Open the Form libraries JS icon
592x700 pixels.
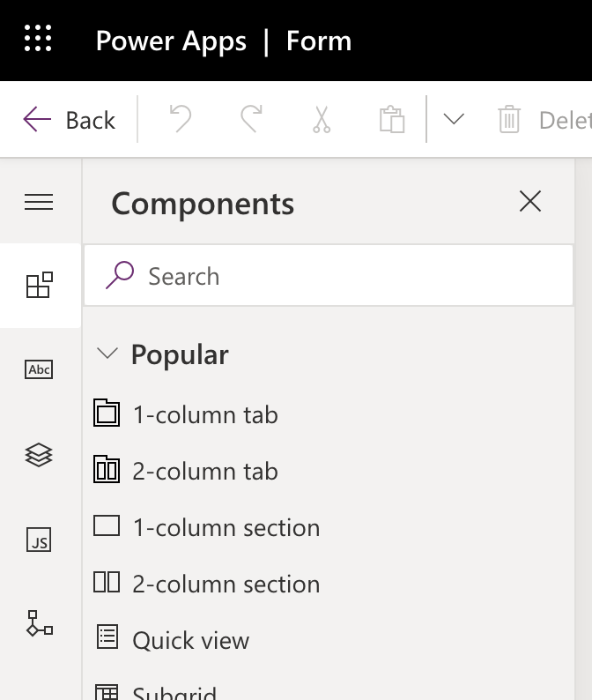(40, 540)
